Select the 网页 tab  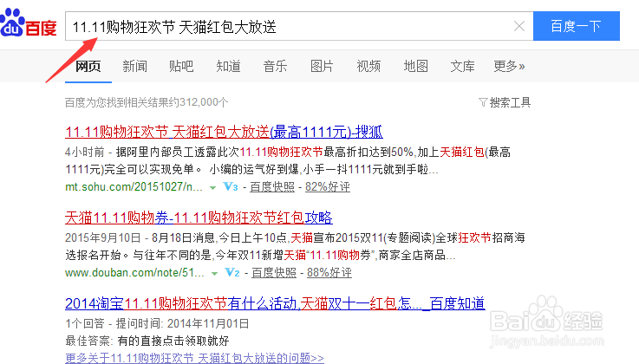tap(88, 66)
